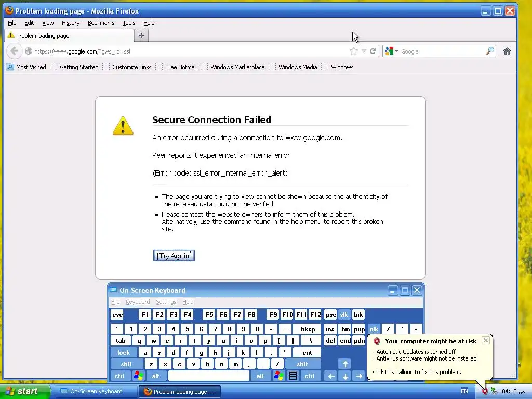Image resolution: width=532 pixels, height=399 pixels.
Task: Toggle the lock (caps lock) key
Action: point(124,353)
